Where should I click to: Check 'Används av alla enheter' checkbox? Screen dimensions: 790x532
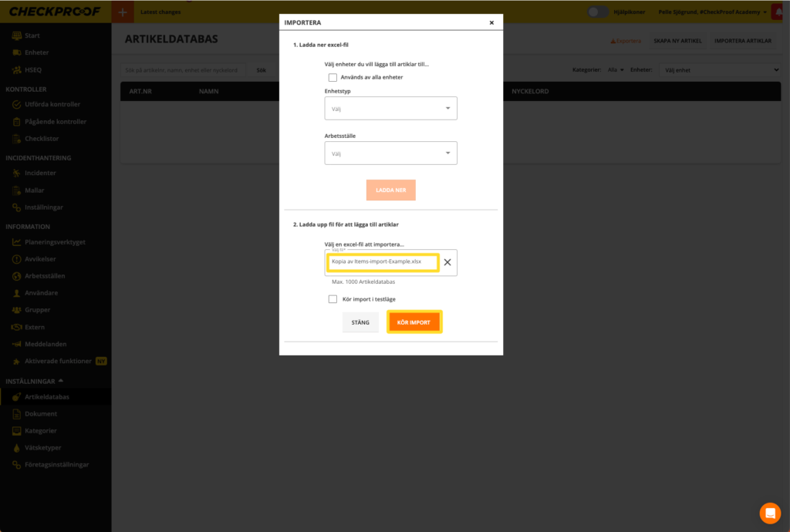coord(333,77)
